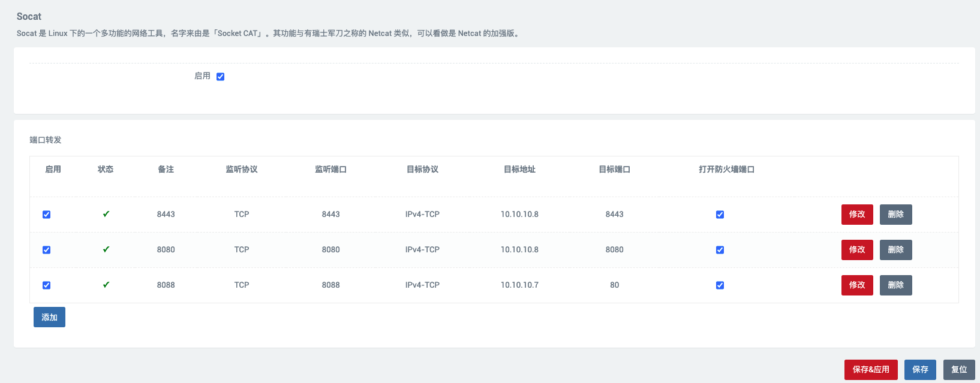
Task: Click the red 保存&应用 button
Action: tap(870, 370)
